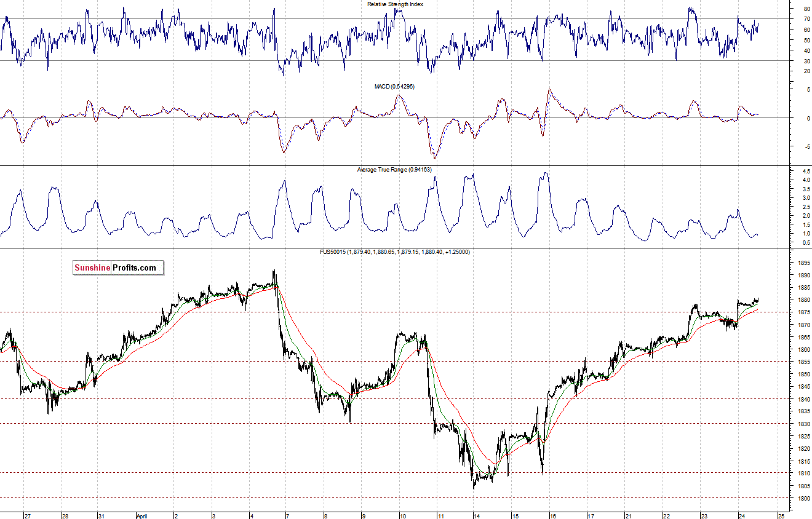Click the 31 label on the date axis

(x=101, y=516)
